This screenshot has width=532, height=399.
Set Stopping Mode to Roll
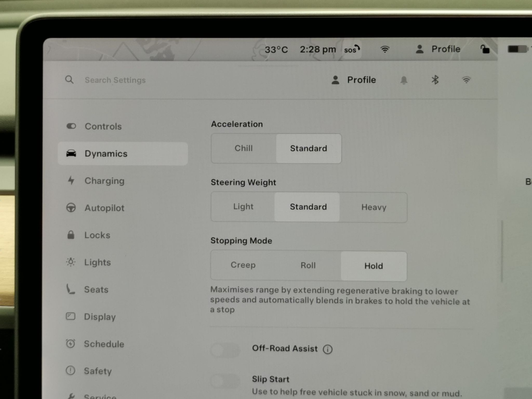pyautogui.click(x=308, y=265)
